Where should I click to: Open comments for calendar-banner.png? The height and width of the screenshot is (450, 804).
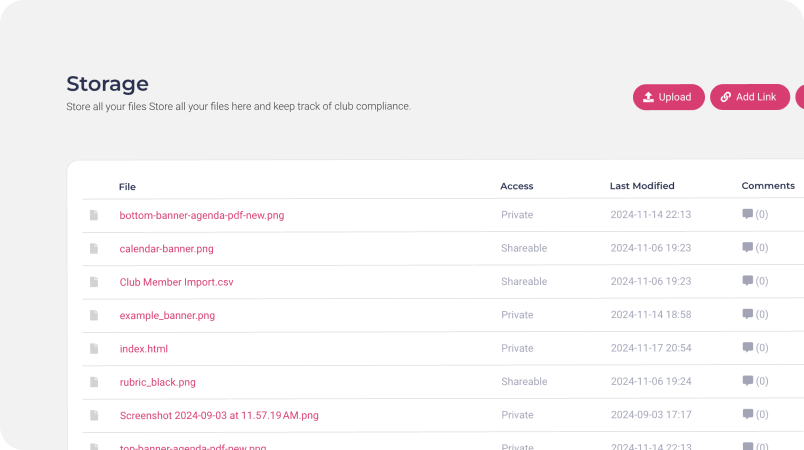[x=755, y=248]
